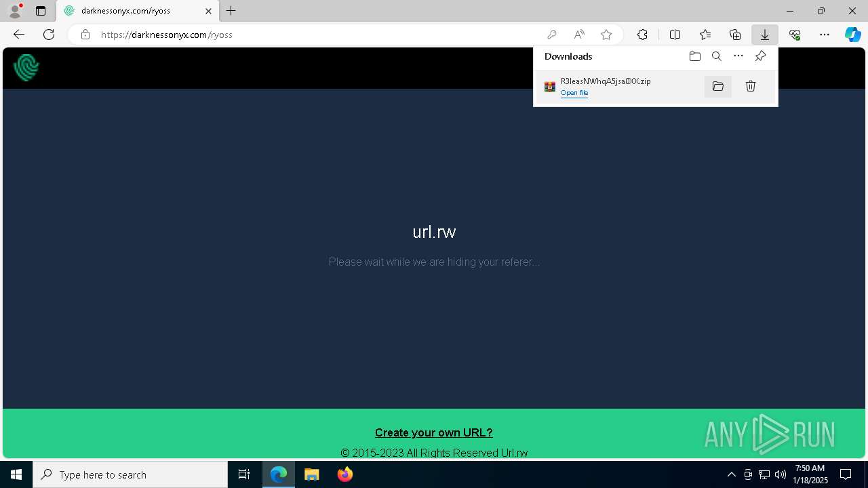Image resolution: width=868 pixels, height=488 pixels.
Task: Open the Favorites list icon
Action: click(705, 35)
